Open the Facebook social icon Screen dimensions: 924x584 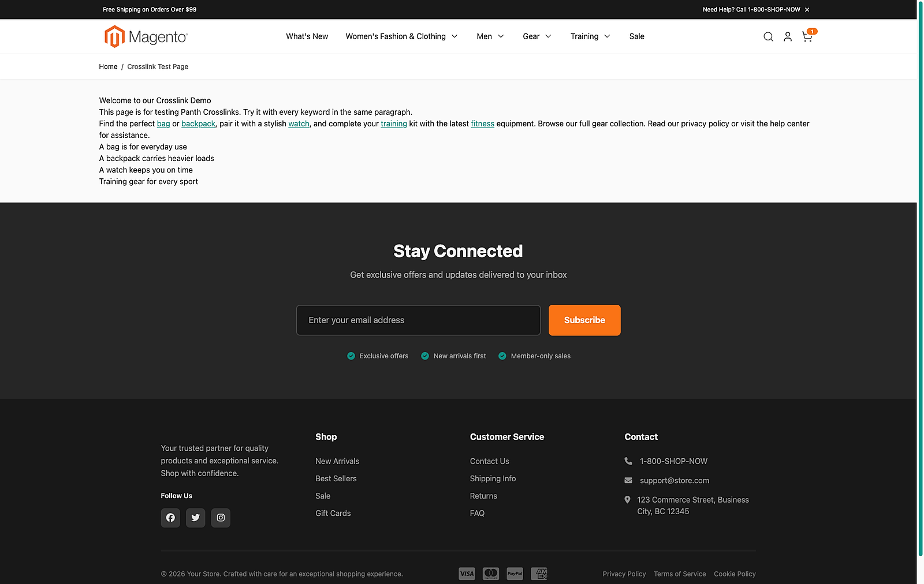(170, 518)
